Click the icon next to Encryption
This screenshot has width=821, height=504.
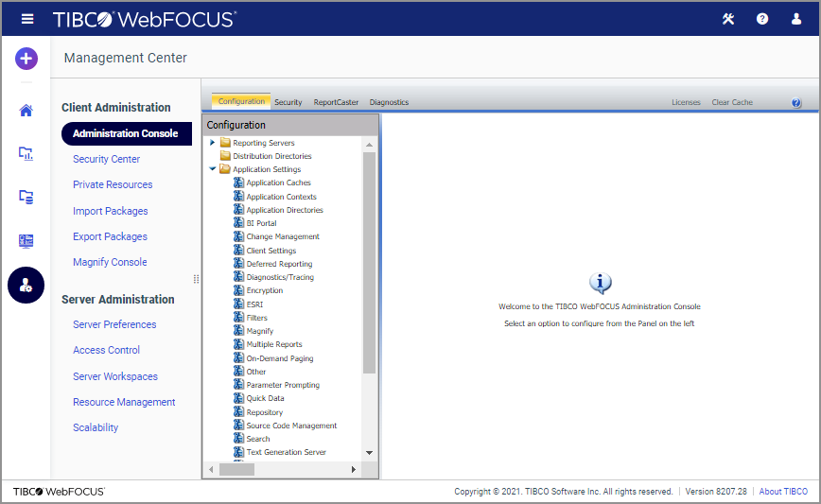(238, 290)
